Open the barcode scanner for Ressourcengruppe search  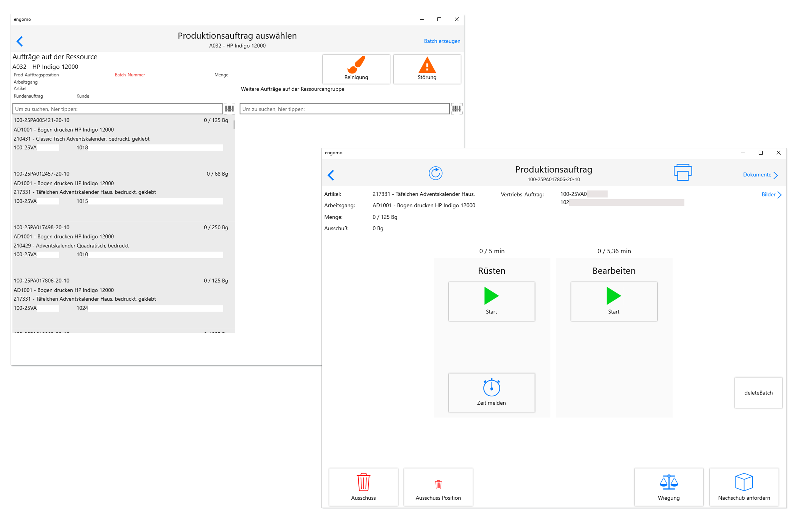457,109
